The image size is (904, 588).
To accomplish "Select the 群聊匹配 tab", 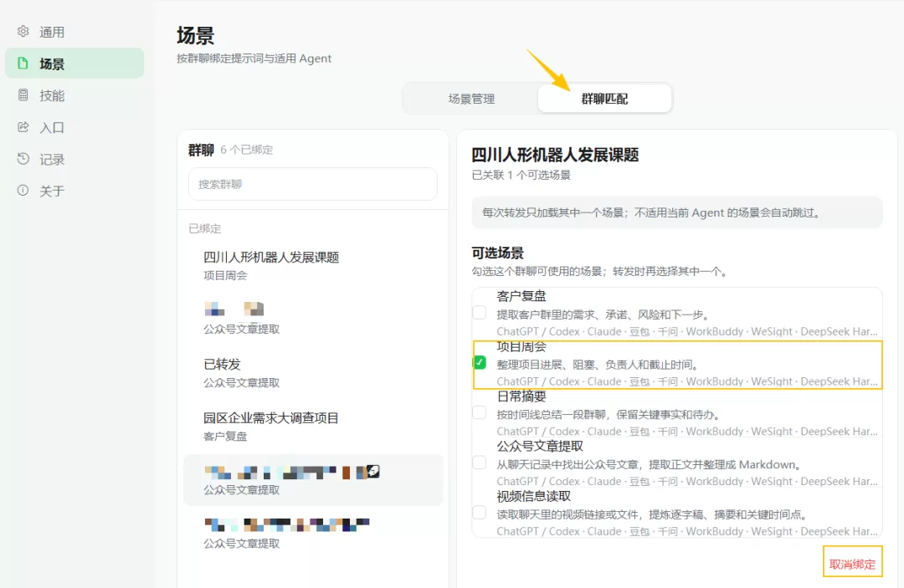I will click(x=604, y=99).
